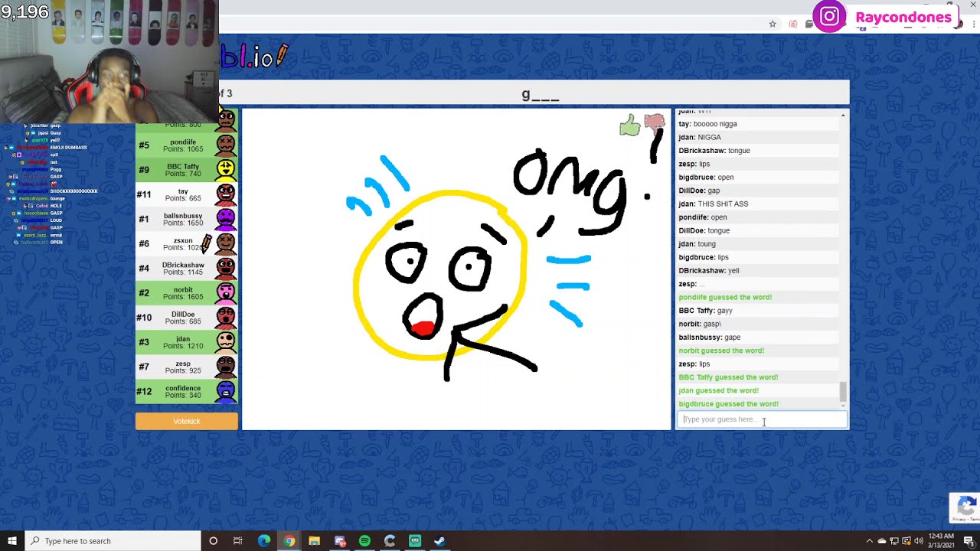Click the chat scroll up arrow

click(843, 115)
